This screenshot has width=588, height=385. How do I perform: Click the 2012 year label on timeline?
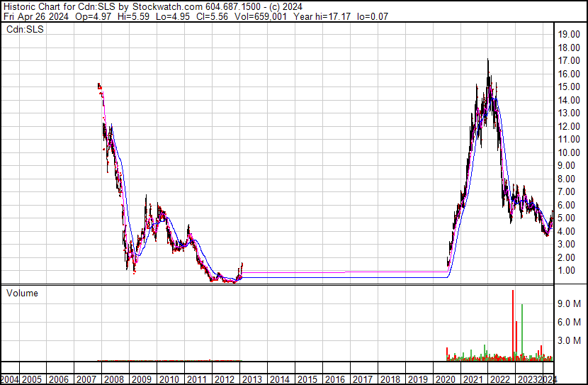pyautogui.click(x=225, y=379)
